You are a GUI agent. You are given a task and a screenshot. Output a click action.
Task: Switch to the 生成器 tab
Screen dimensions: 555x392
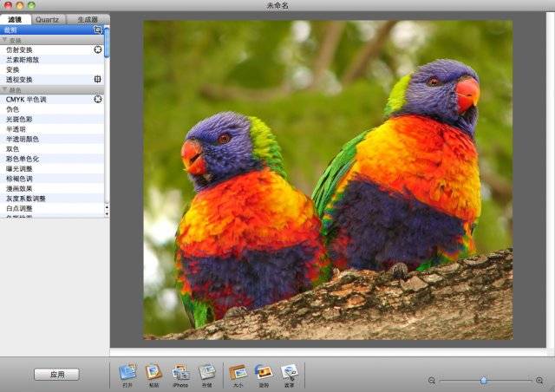click(88, 18)
